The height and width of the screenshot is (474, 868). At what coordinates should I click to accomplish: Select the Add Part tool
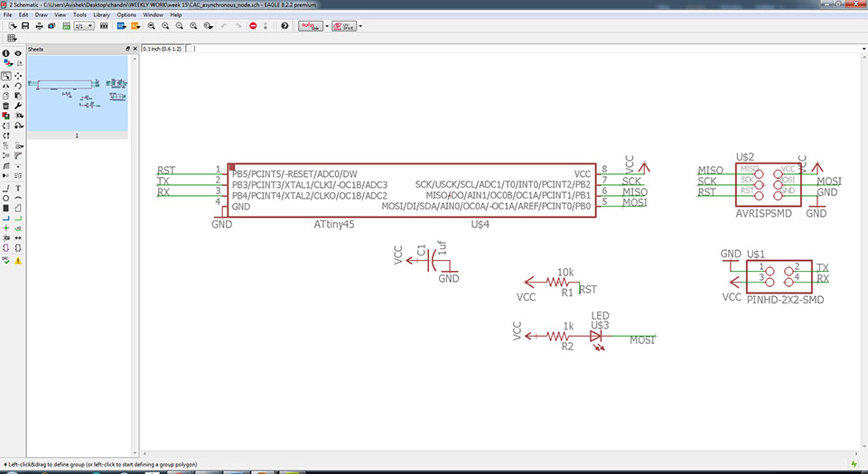pyautogui.click(x=6, y=116)
